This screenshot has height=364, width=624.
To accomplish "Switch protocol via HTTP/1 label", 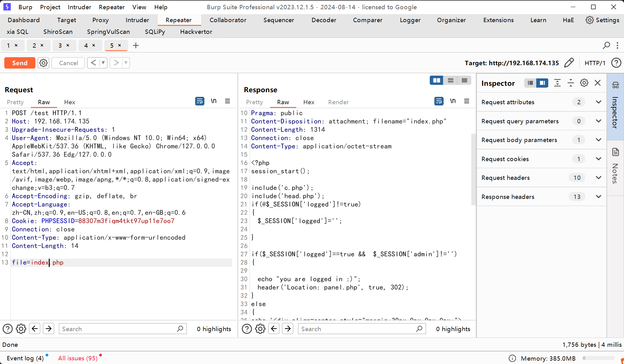I will [595, 63].
